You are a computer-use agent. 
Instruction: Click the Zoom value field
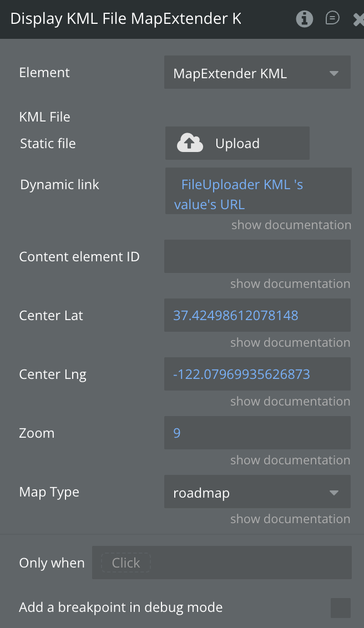click(257, 433)
